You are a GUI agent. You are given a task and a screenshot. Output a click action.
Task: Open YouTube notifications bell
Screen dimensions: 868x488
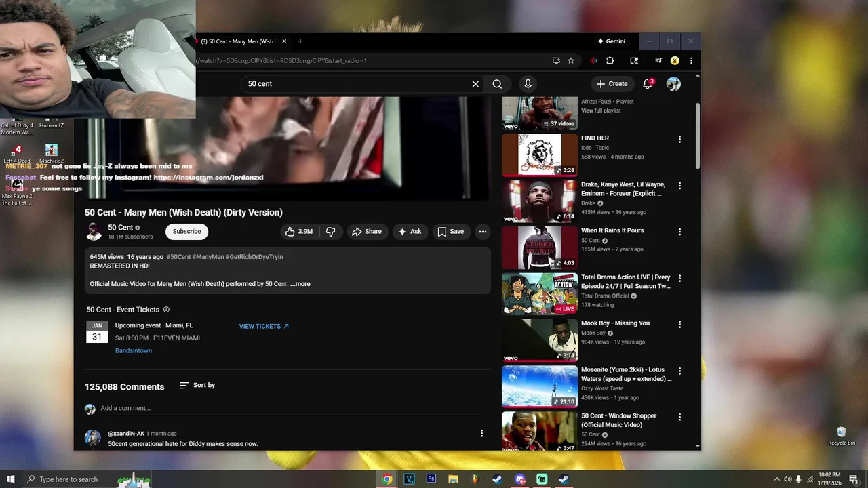648,84
